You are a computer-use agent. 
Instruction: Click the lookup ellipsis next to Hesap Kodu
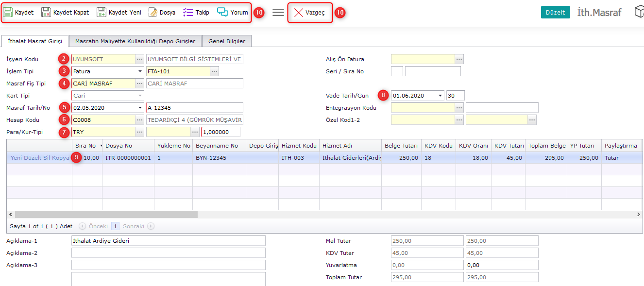140,120
